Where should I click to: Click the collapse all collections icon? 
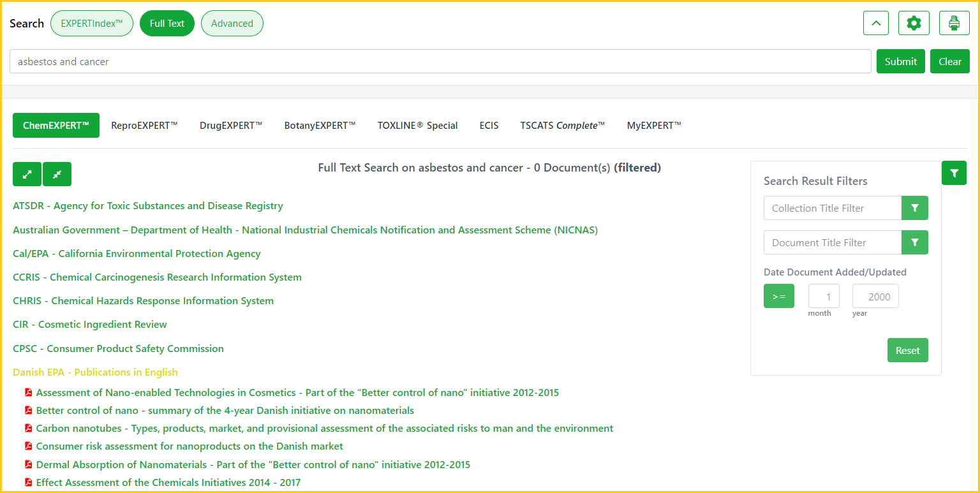pos(57,174)
